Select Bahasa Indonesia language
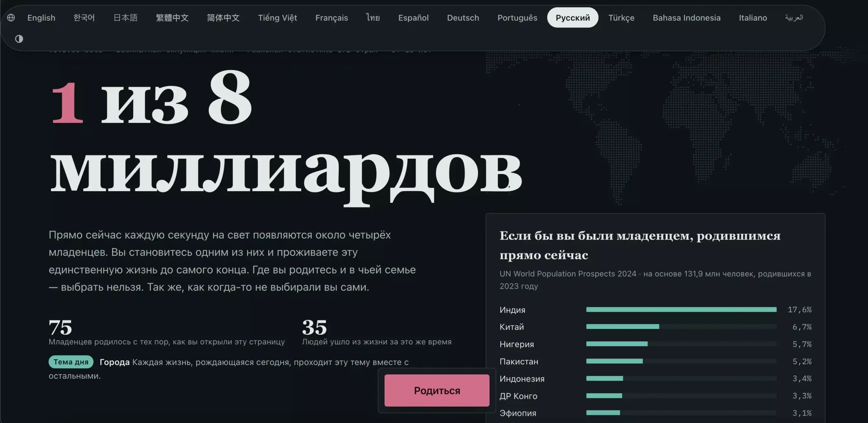Image resolution: width=868 pixels, height=423 pixels. click(687, 18)
